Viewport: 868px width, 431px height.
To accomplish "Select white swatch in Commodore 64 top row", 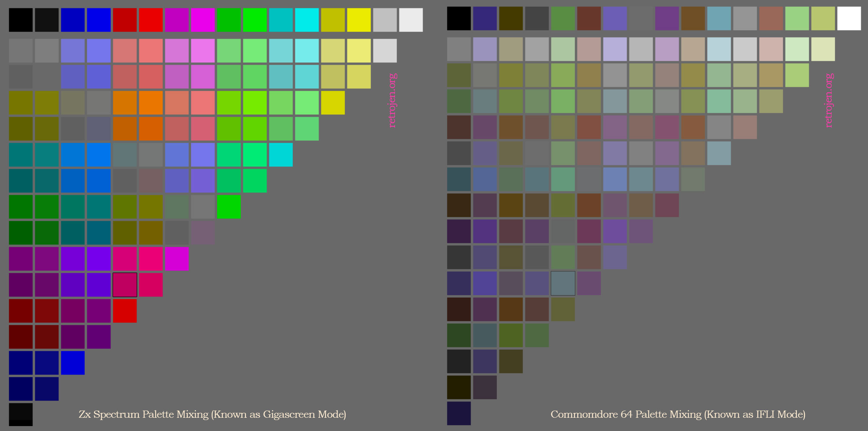I will 849,19.
